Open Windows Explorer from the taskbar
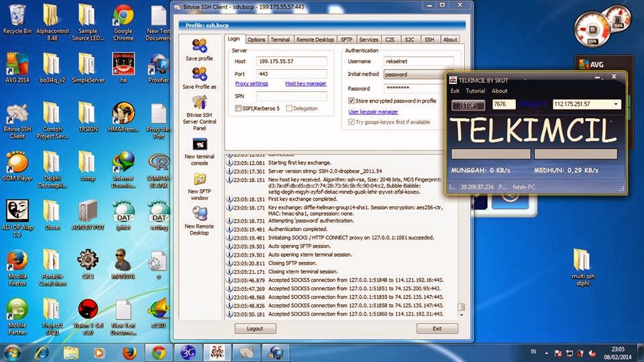This screenshot has height=362, width=644. pyautogui.click(x=70, y=353)
